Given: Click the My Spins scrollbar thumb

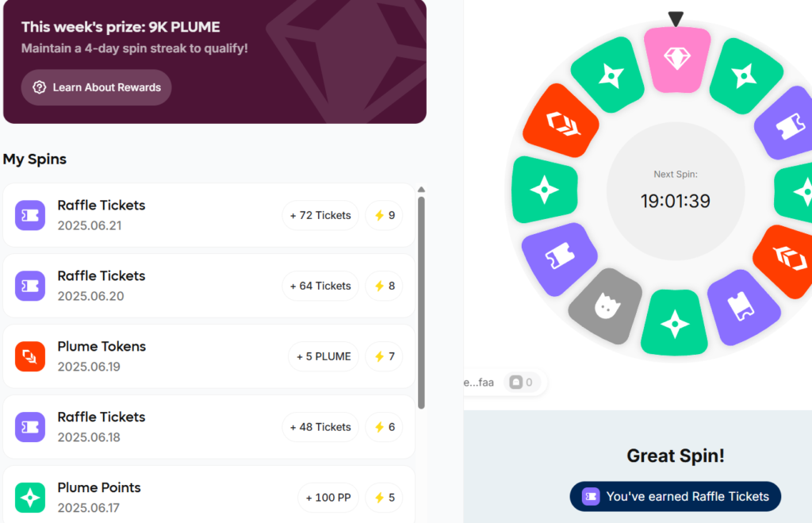Looking at the screenshot, I should click(422, 302).
